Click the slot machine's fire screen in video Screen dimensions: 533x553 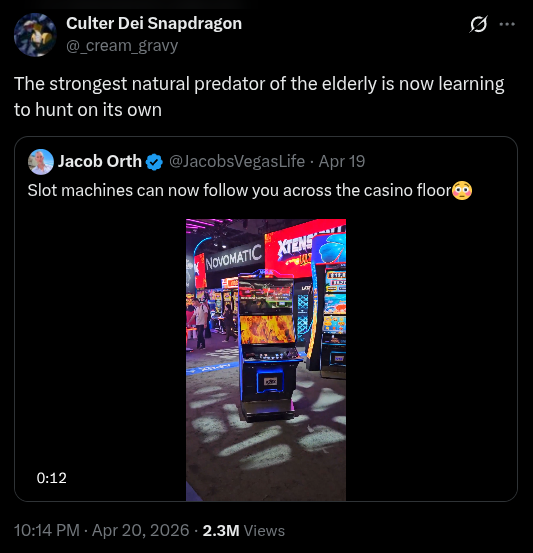[x=267, y=329]
